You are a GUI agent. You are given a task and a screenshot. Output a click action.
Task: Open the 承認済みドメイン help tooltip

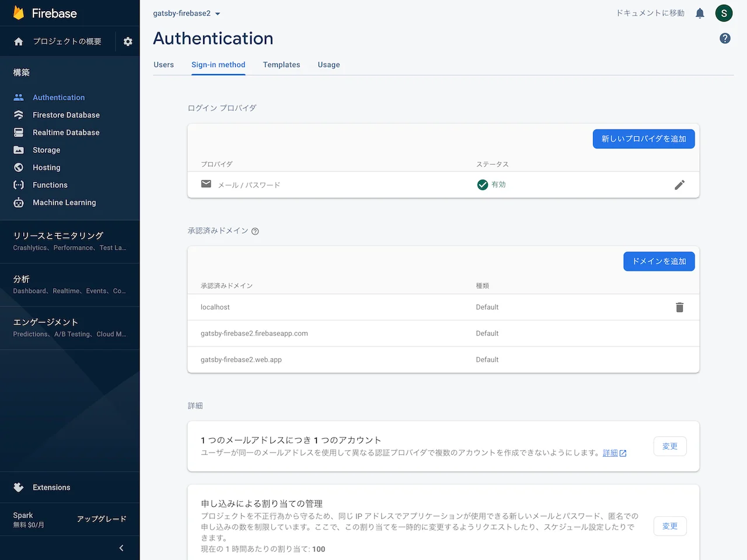click(255, 231)
